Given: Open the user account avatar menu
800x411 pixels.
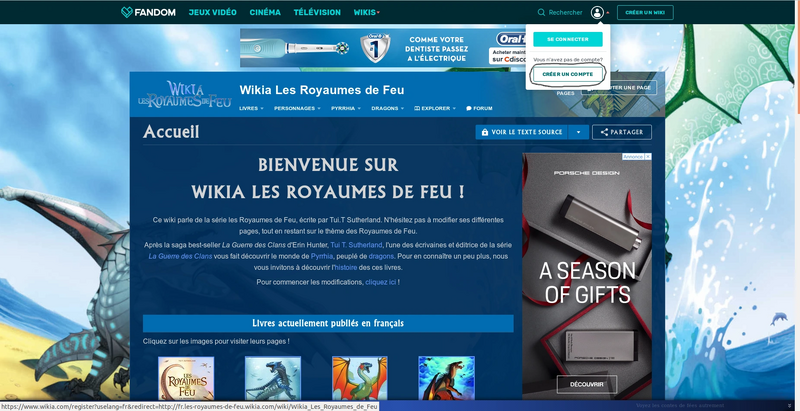Looking at the screenshot, I should (x=598, y=12).
